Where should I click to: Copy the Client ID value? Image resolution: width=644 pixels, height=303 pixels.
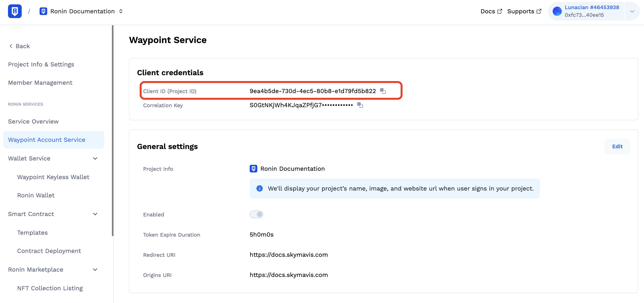coord(383,91)
